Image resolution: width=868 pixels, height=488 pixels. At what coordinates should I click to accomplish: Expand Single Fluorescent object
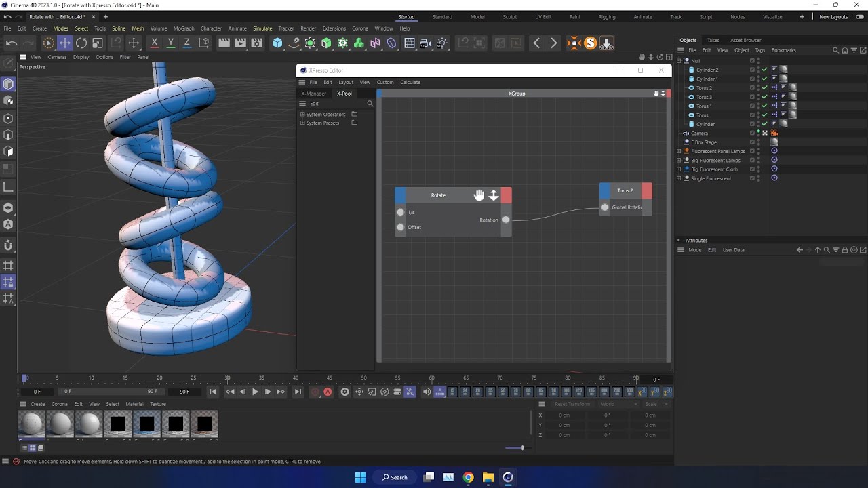[x=679, y=178]
